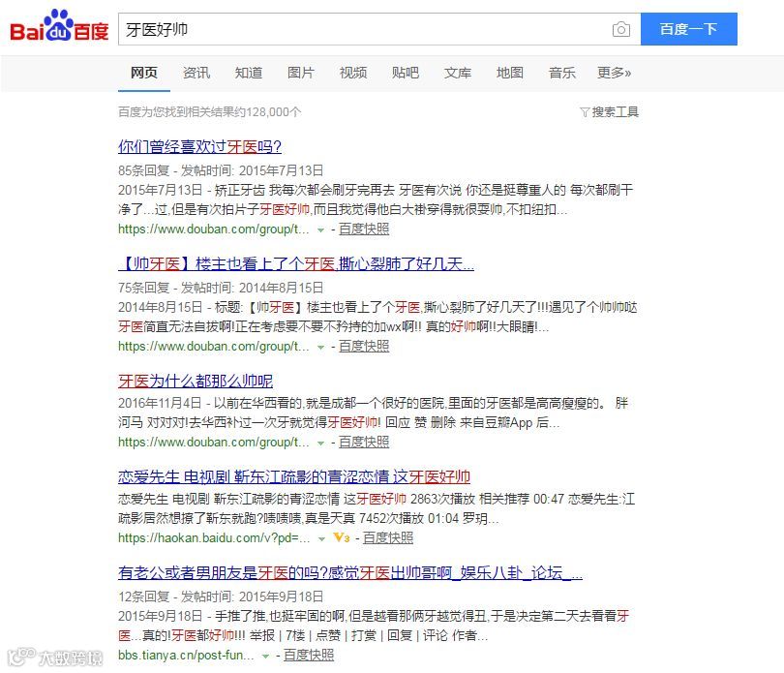Expand the 更多» menu

point(614,73)
